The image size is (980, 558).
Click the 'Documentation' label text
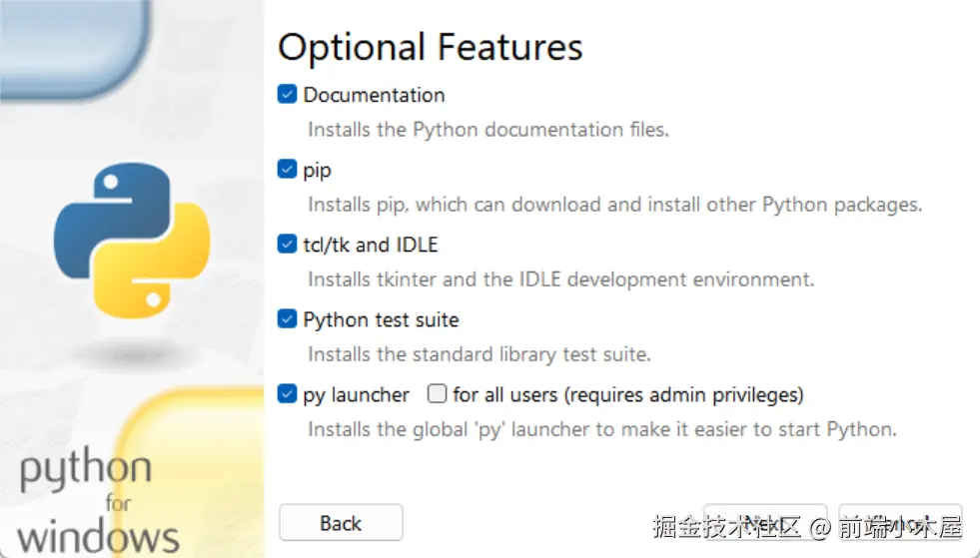(374, 95)
